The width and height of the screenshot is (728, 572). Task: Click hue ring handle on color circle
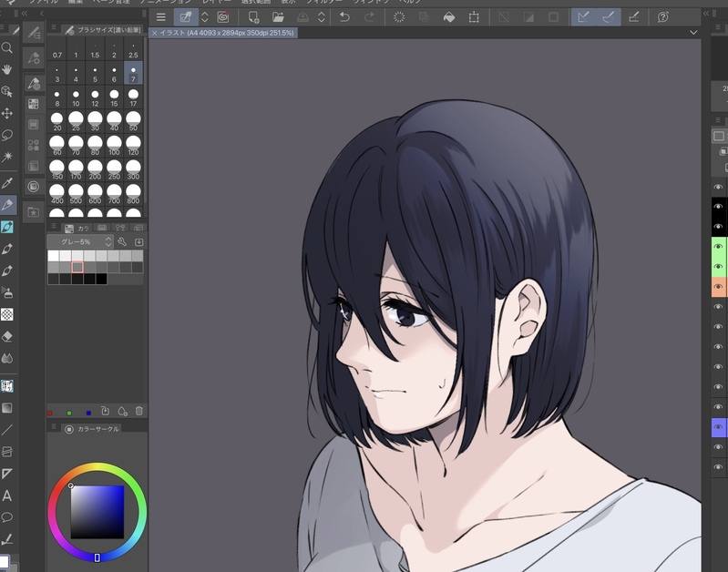tap(97, 557)
